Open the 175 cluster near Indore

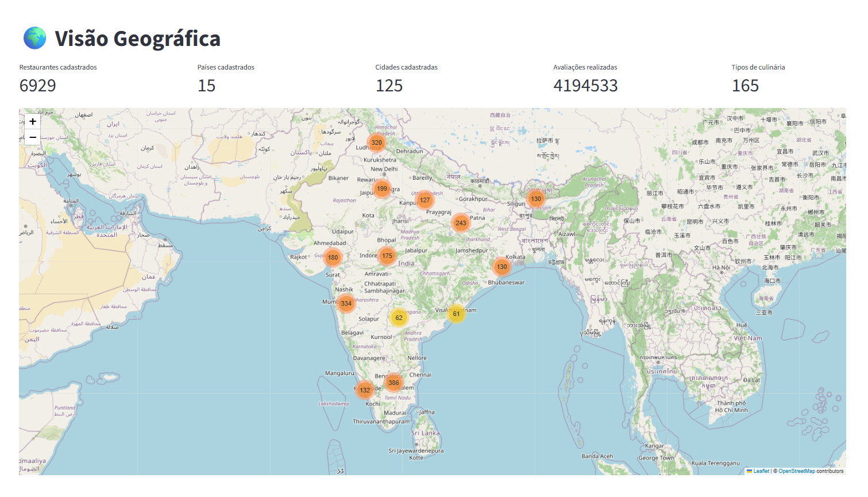point(387,256)
